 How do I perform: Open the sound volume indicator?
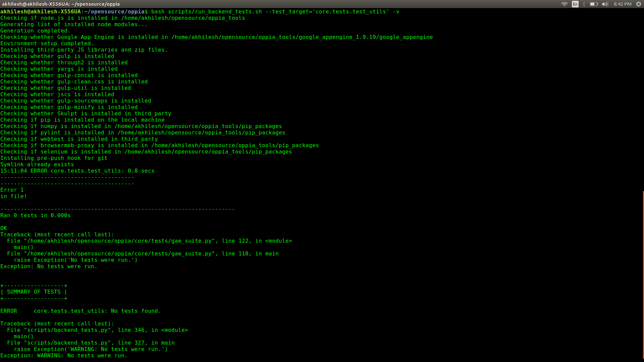[x=605, y=4]
